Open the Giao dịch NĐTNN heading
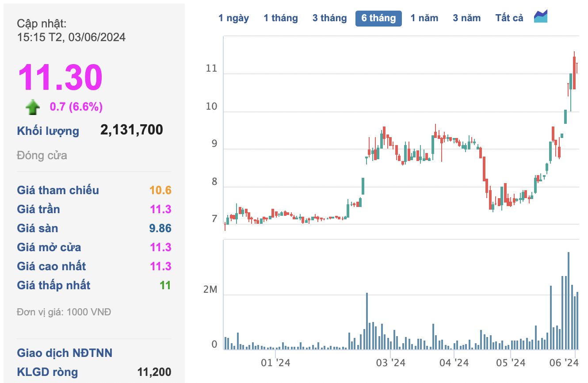Screen dimensions: 588x383 tap(65, 353)
